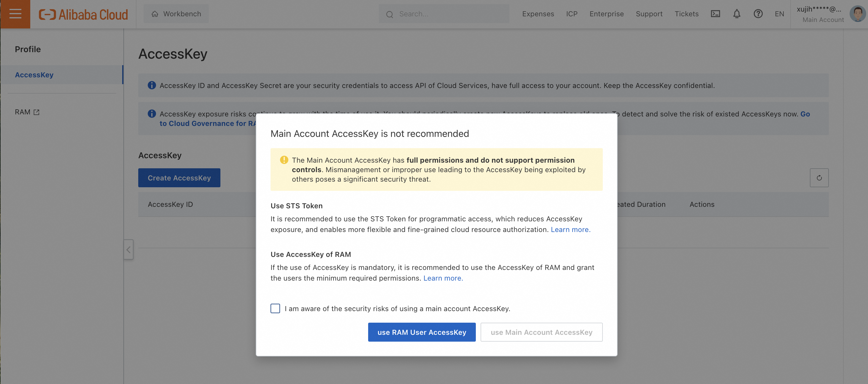Screen dimensions: 868x384
Task: Open the Tickets menu
Action: click(x=686, y=14)
